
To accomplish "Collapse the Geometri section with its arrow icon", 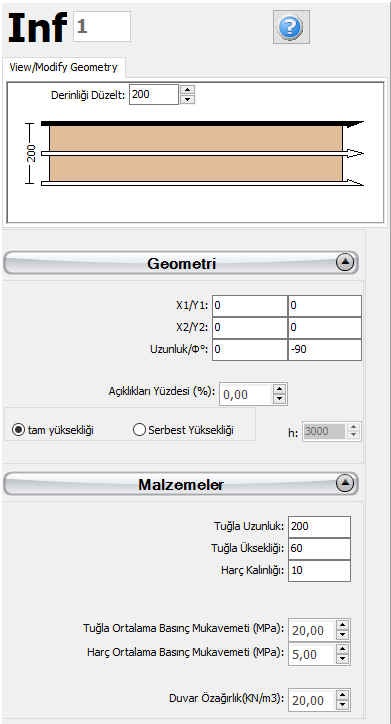I will 345,262.
